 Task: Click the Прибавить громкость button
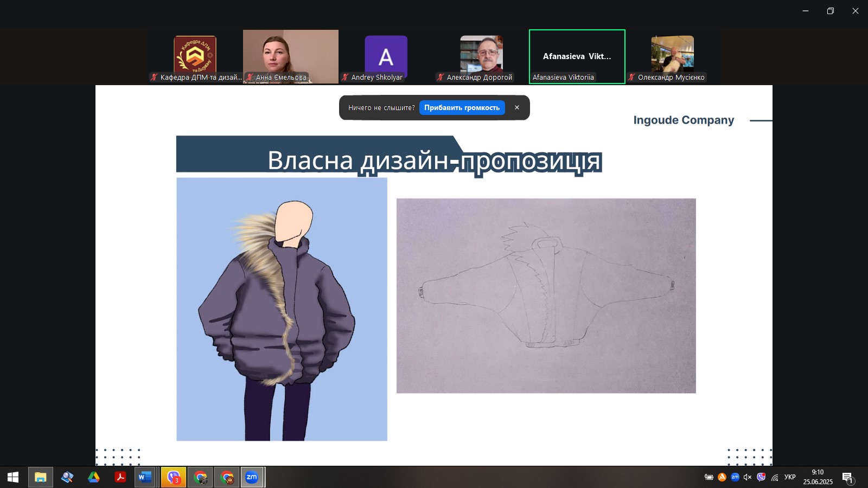tap(462, 107)
